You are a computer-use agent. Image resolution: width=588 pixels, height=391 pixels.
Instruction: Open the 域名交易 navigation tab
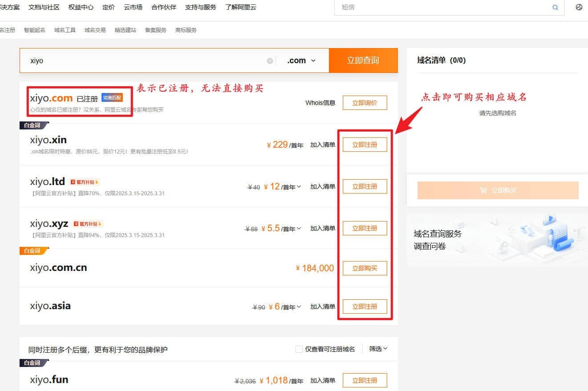click(x=95, y=30)
